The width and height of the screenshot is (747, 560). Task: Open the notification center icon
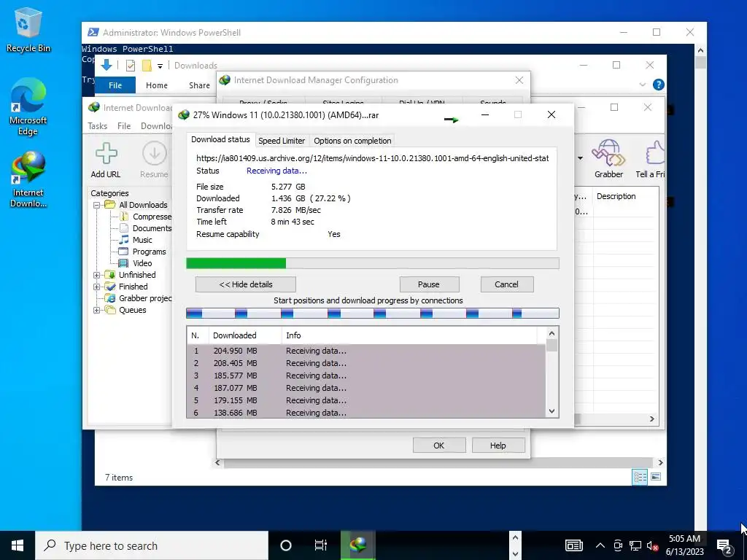pyautogui.click(x=724, y=545)
